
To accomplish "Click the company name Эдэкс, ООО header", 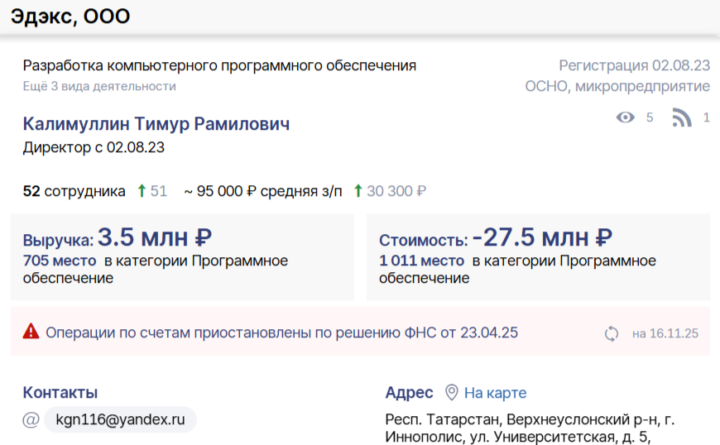I will coord(70,17).
